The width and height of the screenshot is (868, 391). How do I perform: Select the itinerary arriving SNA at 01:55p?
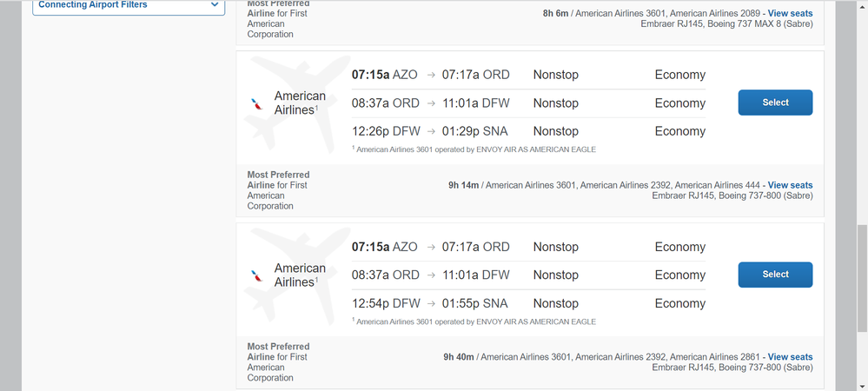coord(775,275)
